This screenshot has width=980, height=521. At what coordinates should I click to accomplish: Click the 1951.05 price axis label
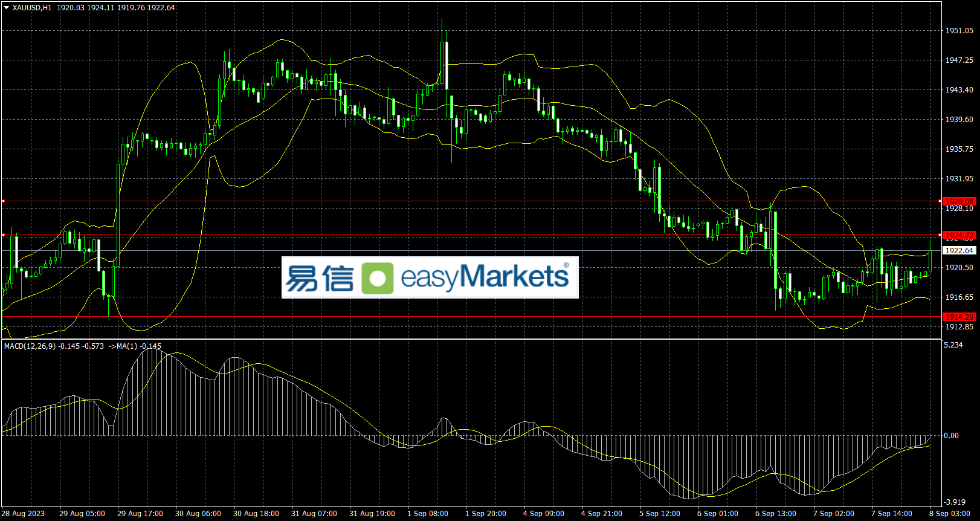click(x=959, y=31)
